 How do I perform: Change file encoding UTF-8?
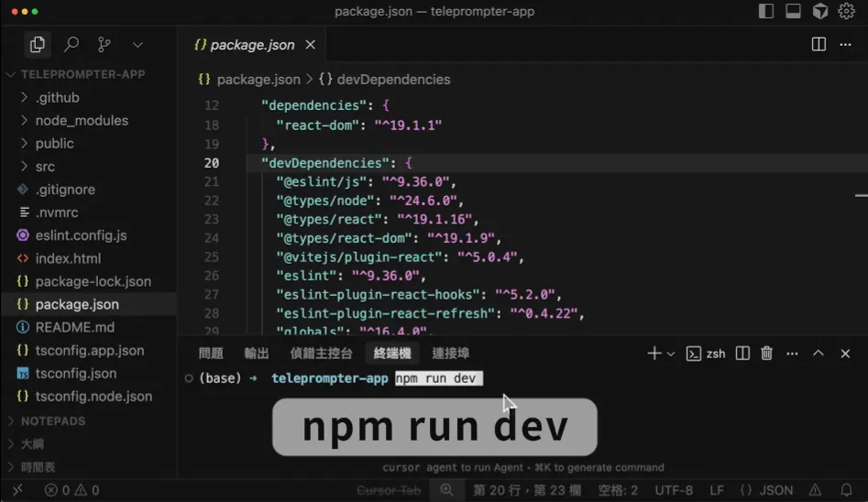pos(674,490)
